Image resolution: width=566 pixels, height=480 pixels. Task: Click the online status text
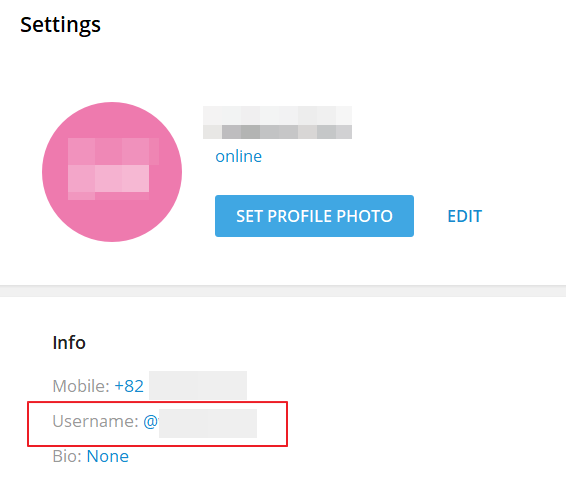click(239, 156)
